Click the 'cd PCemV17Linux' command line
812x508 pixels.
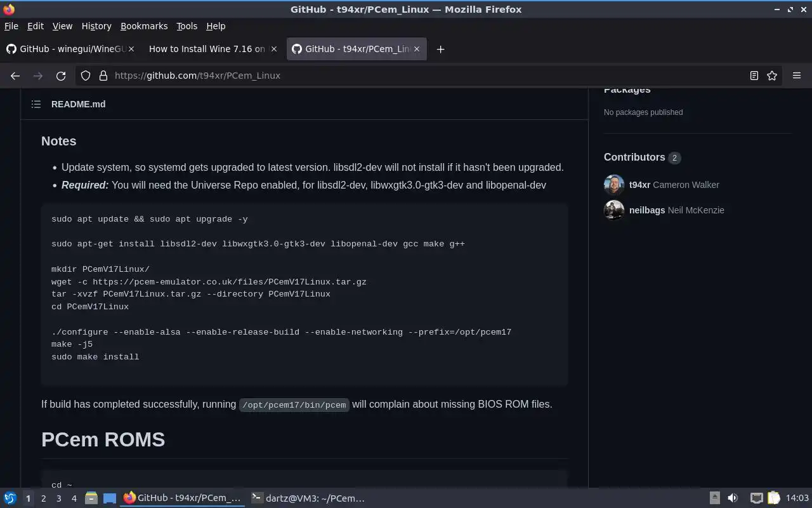pos(90,307)
